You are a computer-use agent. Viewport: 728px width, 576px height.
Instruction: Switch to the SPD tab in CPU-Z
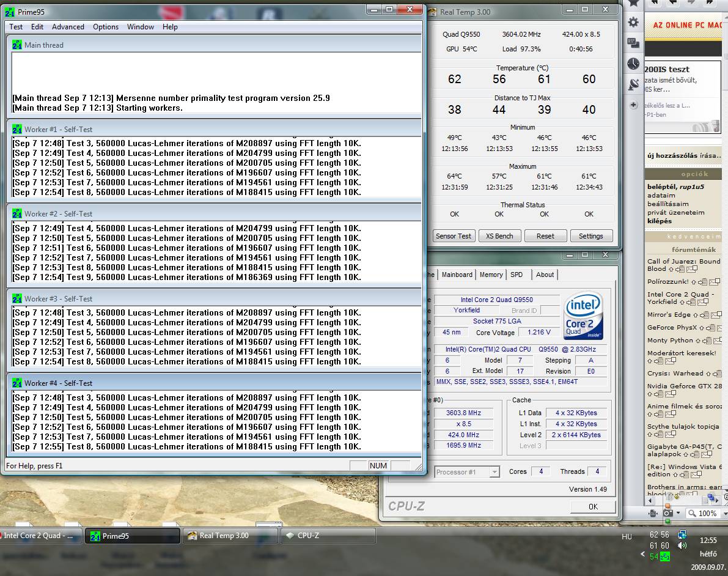coord(517,275)
